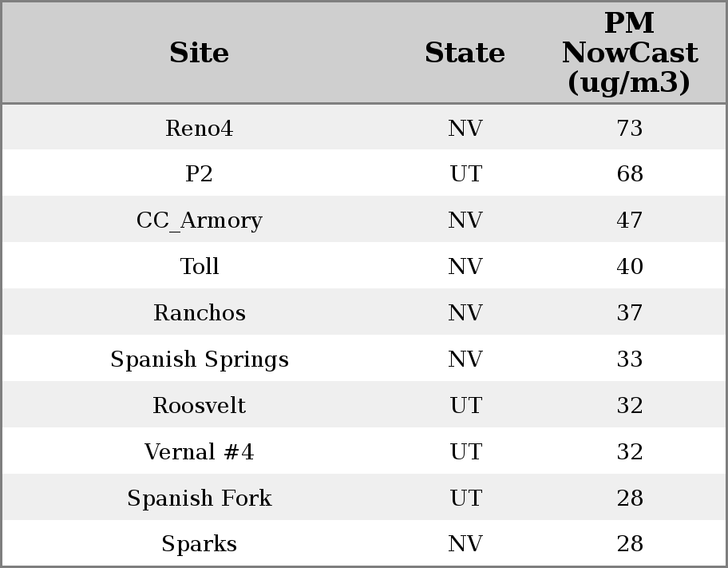Select the Spanish Fork site cell
Viewport: 728px width, 568px height.
click(200, 498)
